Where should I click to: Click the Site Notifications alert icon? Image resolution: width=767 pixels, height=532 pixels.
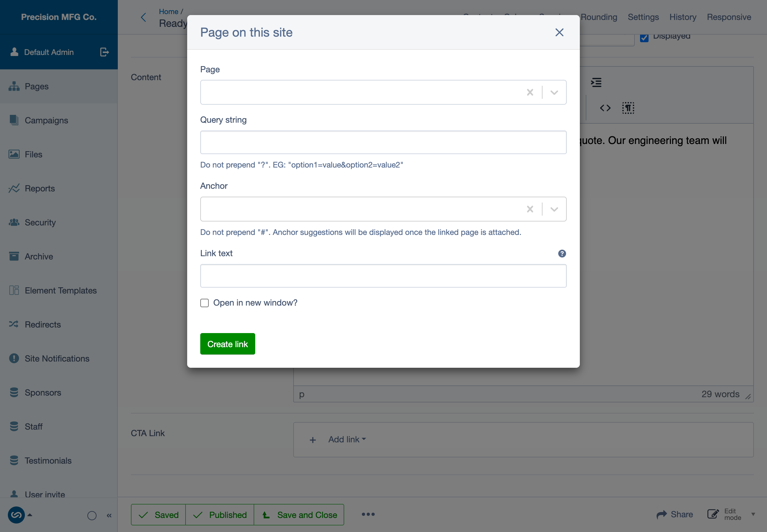coord(14,358)
